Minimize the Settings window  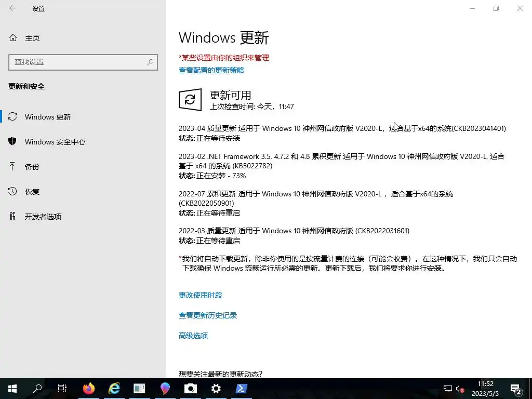click(x=472, y=8)
